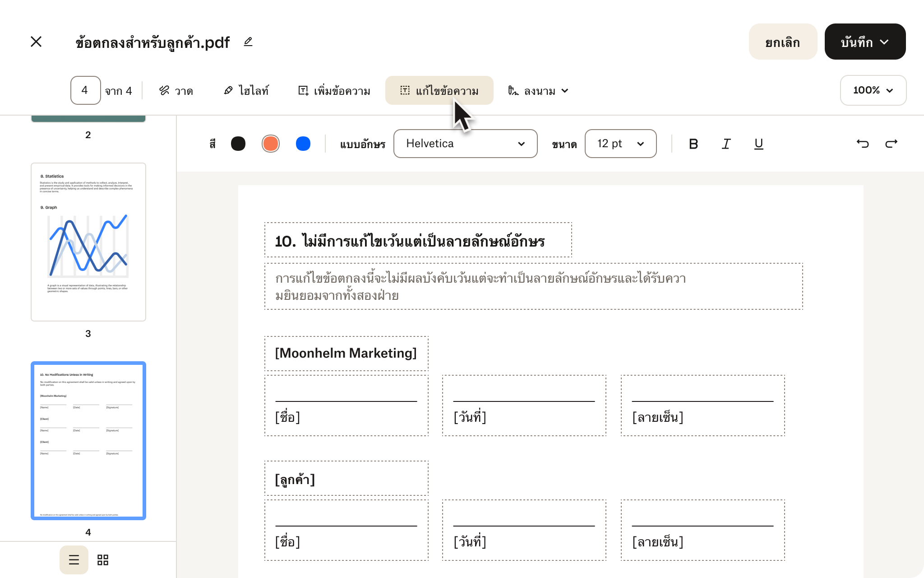Open the Helvetica font dropdown

(x=465, y=144)
